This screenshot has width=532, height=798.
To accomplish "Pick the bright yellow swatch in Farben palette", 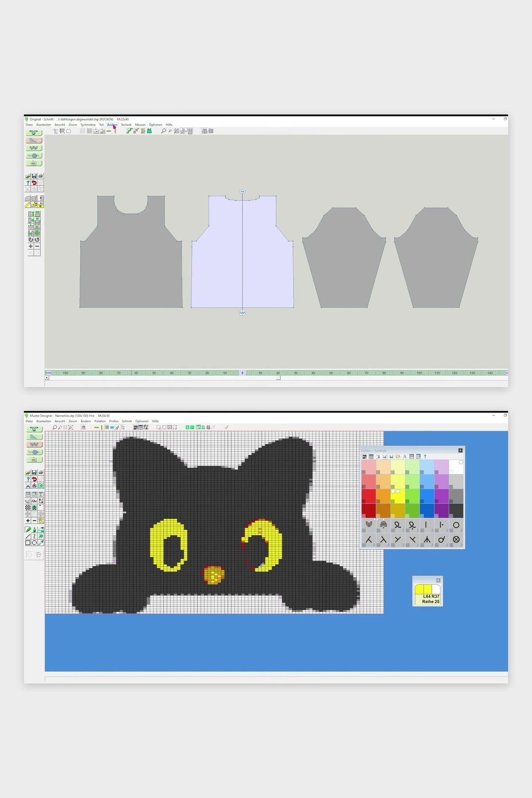I will pos(398,496).
